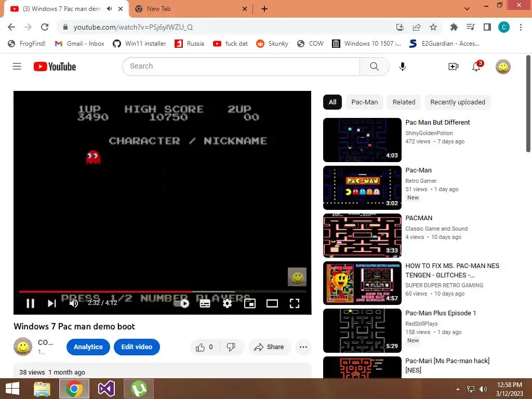Click the Edit video button
The image size is (532, 399).
point(137,347)
